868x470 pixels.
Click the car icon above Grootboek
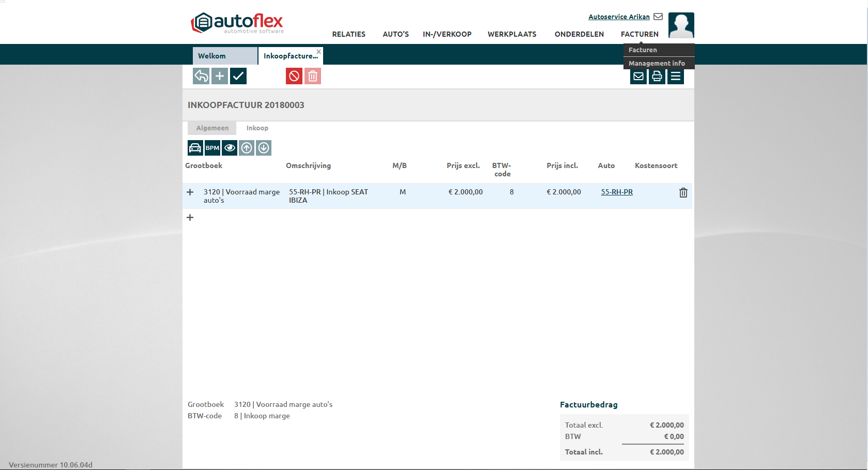pyautogui.click(x=195, y=148)
